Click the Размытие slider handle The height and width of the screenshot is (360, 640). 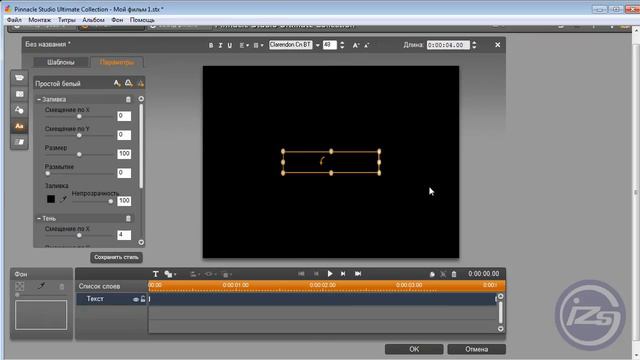click(x=48, y=173)
